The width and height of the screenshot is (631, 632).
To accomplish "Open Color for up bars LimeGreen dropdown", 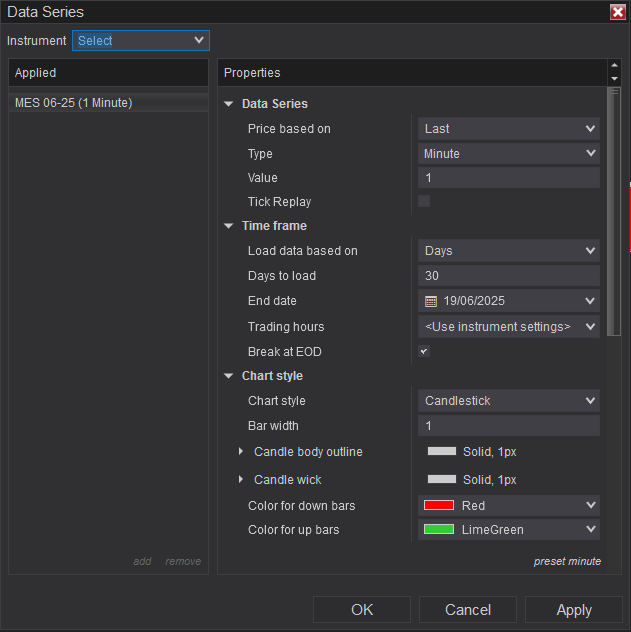I will click(509, 530).
